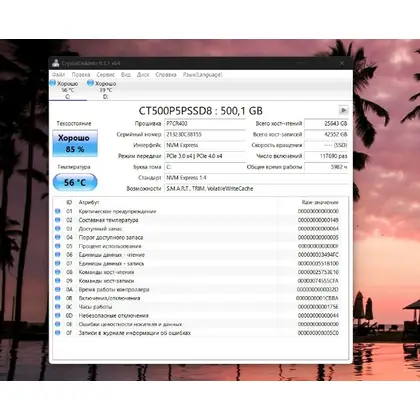Click status icon of 09 Команды хост-записи
The width and height of the screenshot is (420, 420).
pyautogui.click(x=58, y=281)
